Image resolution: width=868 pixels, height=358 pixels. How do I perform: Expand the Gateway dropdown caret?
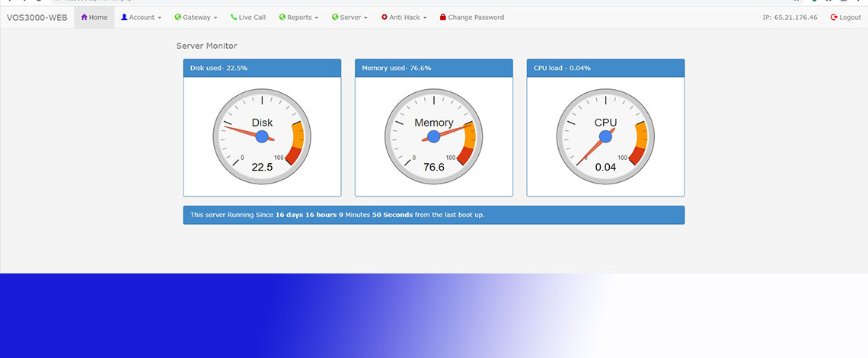coord(215,18)
